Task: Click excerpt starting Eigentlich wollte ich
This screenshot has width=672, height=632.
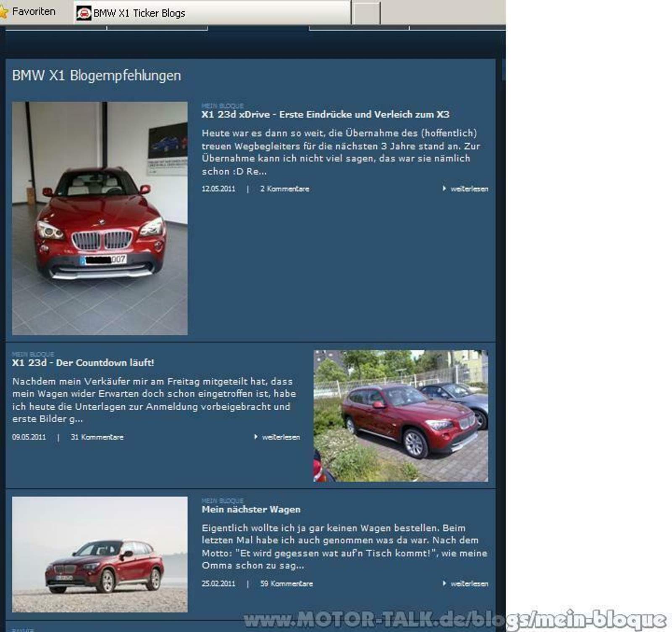Action: [x=344, y=547]
